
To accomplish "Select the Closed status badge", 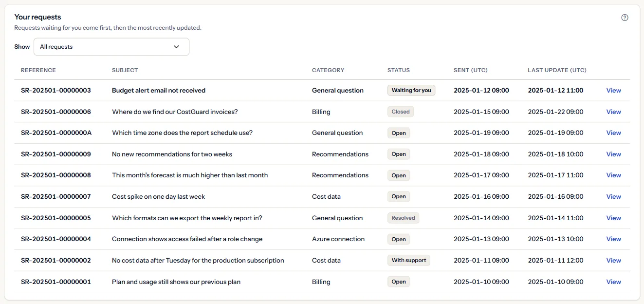I will (401, 112).
